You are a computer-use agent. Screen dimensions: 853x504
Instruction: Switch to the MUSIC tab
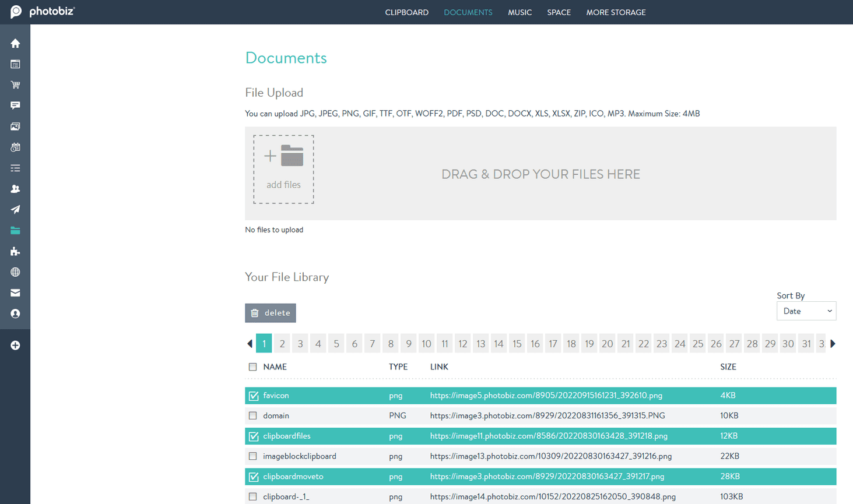tap(519, 12)
